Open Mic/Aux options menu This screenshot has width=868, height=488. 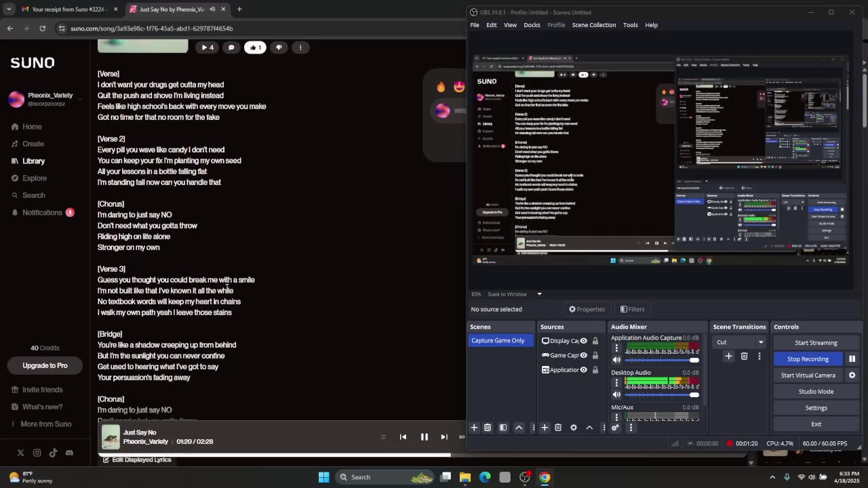[x=616, y=416]
